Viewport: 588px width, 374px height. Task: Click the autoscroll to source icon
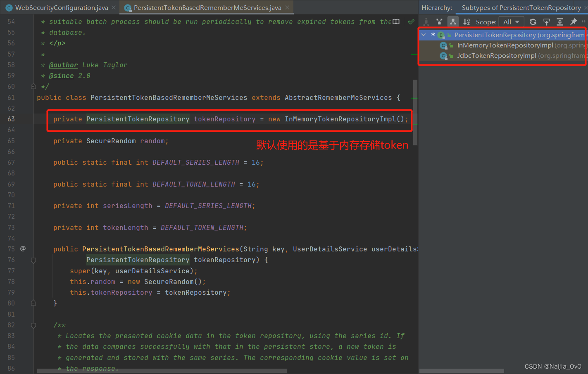[x=547, y=22]
